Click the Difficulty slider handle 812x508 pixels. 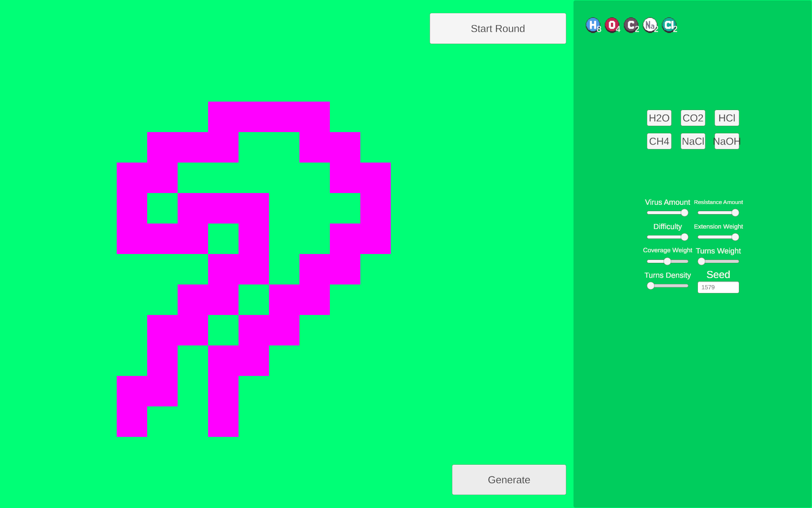[684, 237]
